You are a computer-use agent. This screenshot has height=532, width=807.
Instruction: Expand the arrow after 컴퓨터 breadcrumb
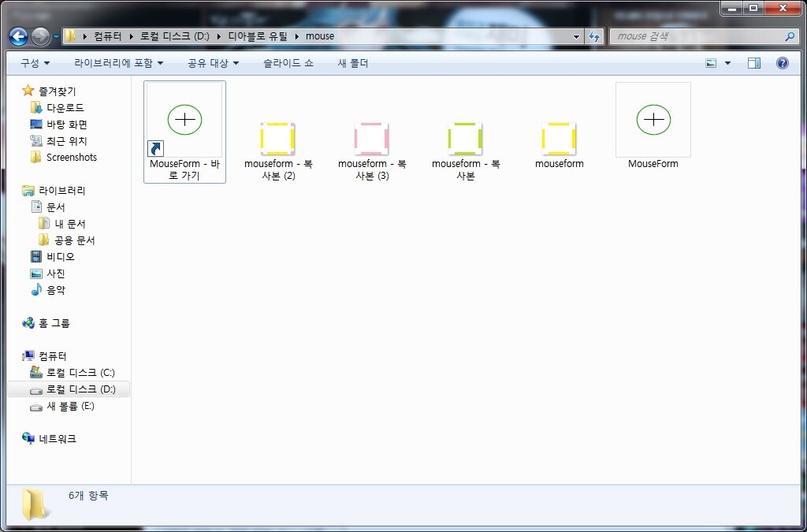point(132,36)
